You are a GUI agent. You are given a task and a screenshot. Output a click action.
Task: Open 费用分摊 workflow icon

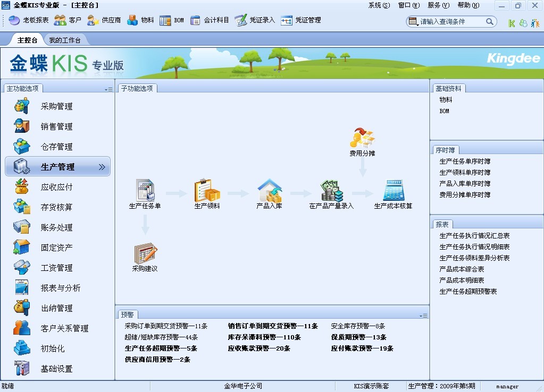pyautogui.click(x=363, y=138)
